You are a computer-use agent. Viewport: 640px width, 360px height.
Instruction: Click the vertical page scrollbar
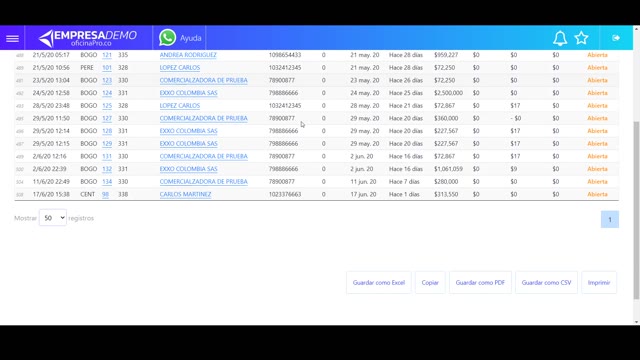point(636,210)
